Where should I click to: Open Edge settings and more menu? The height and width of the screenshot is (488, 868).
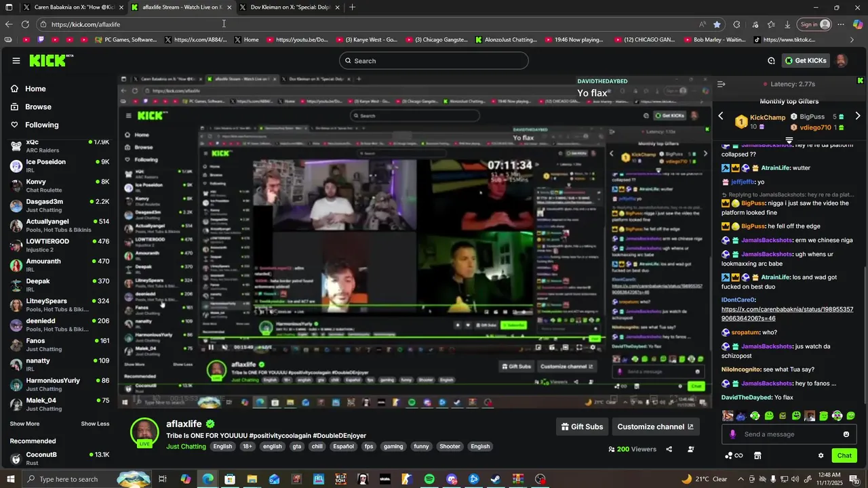click(x=841, y=24)
